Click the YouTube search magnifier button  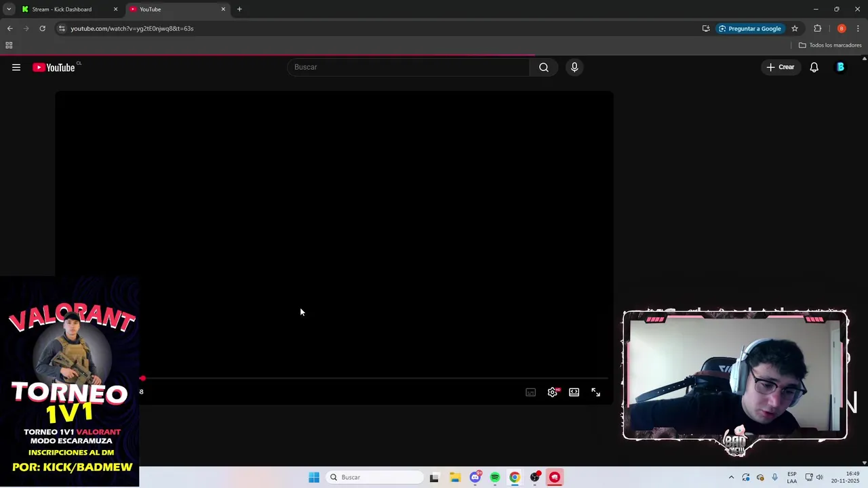click(544, 67)
